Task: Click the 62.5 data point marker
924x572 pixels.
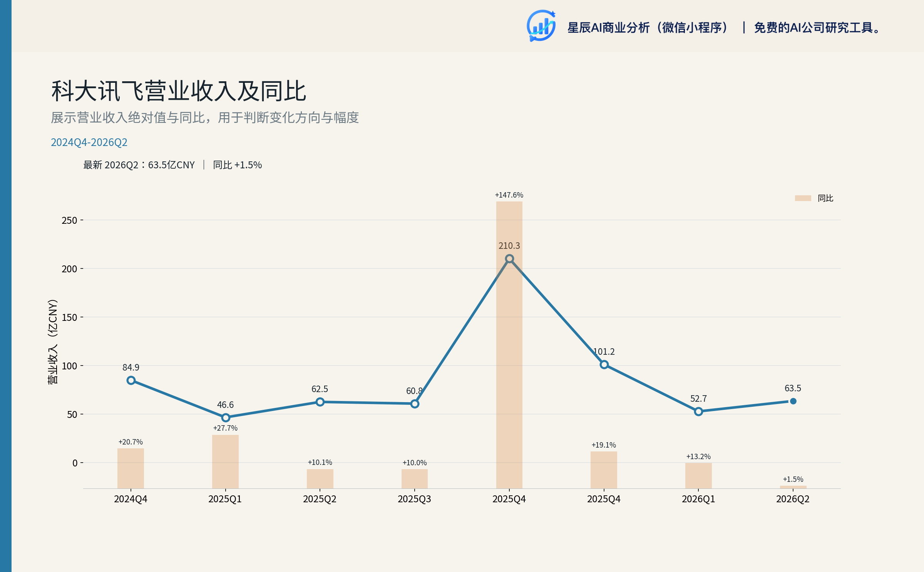Action: tap(320, 402)
